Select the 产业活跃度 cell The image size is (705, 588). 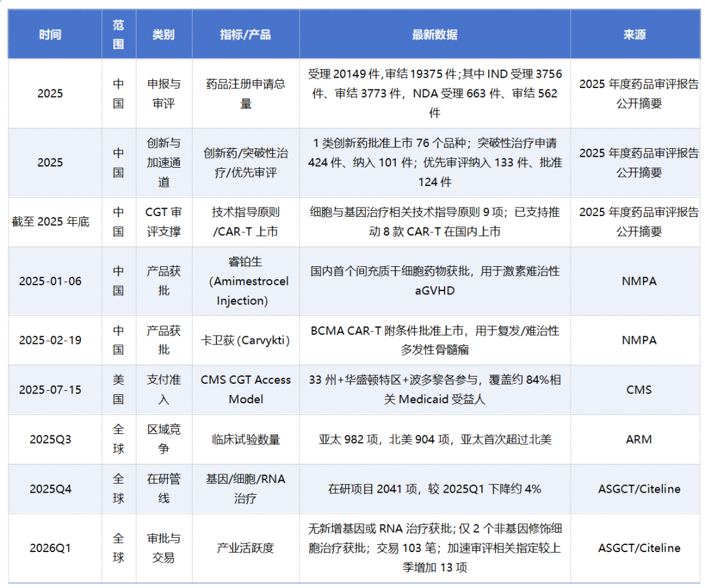coord(245,548)
